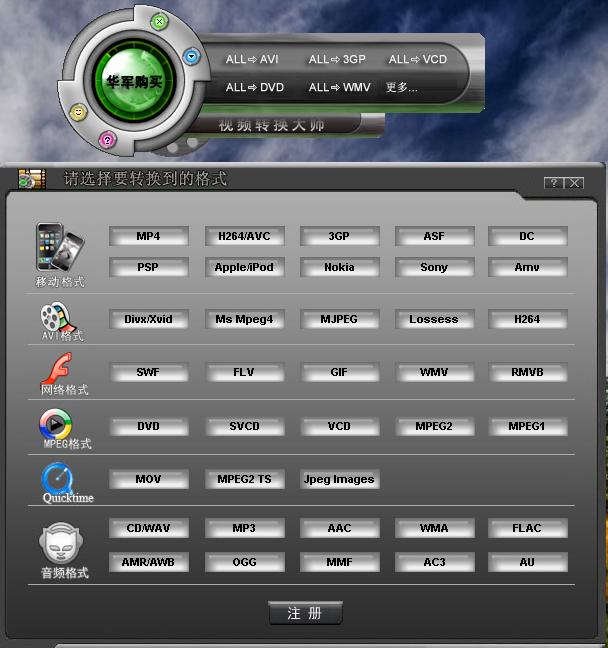
Task: Select AMR/AWB audio format
Action: tap(148, 562)
